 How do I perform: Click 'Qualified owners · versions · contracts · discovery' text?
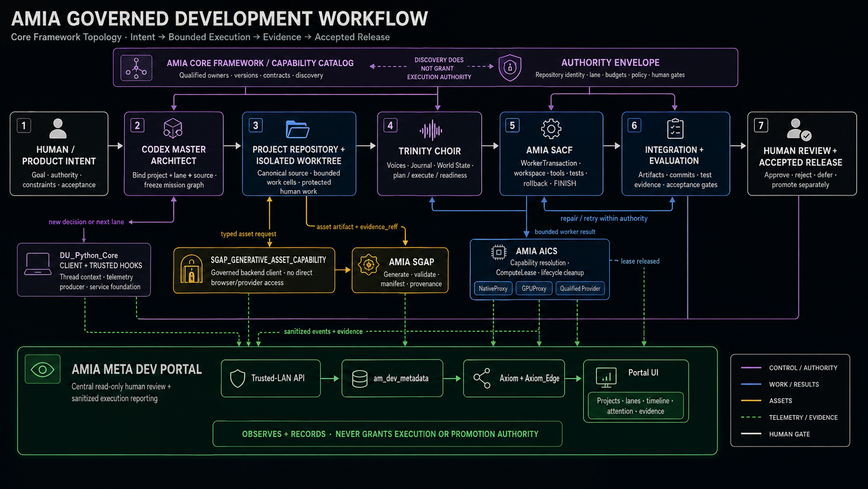(x=251, y=75)
